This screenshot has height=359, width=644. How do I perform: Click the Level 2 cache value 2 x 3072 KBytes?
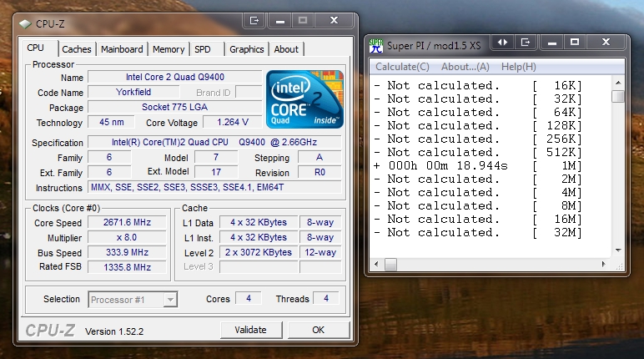point(259,252)
